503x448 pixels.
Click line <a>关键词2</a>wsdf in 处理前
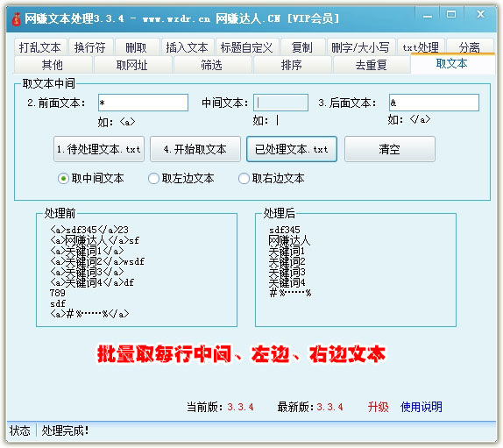(97, 261)
